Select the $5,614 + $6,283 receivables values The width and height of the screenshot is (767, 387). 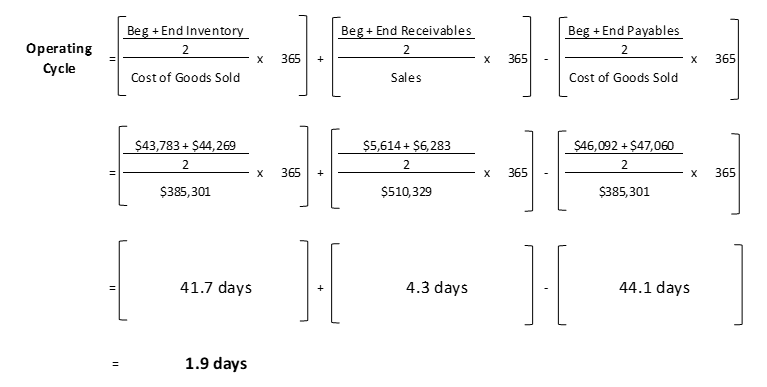(x=406, y=145)
